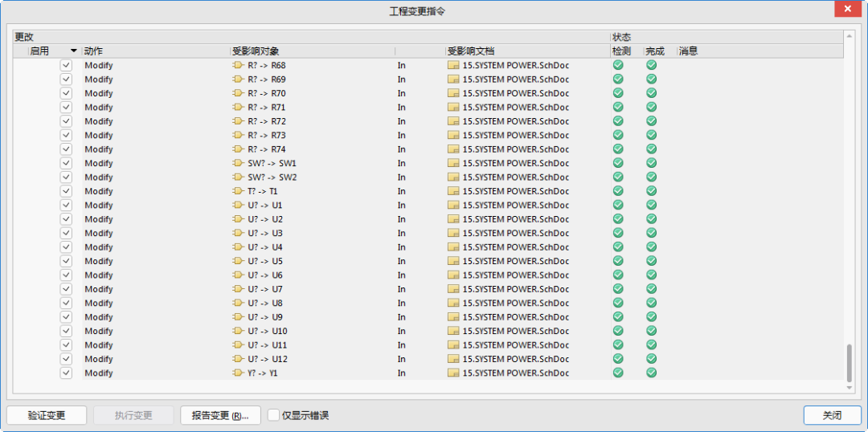Click schematic document icon in R70 row
This screenshot has height=432, width=868.
(453, 93)
